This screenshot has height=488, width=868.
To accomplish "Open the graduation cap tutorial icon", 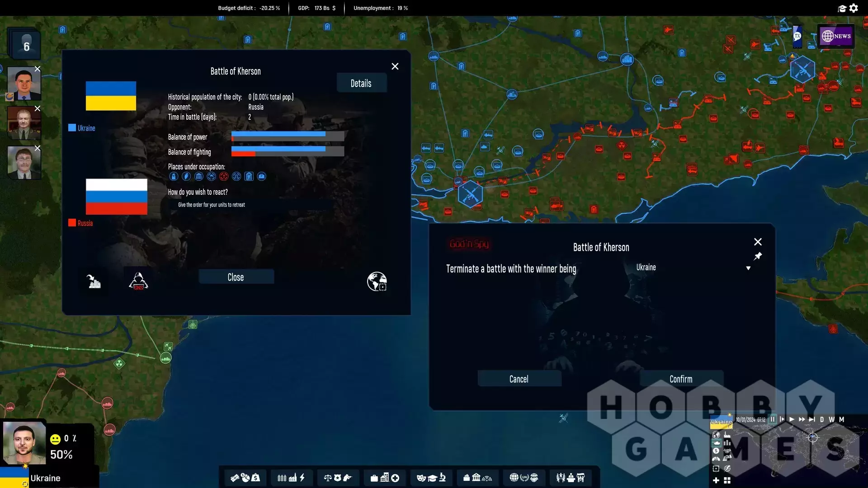I will (842, 8).
